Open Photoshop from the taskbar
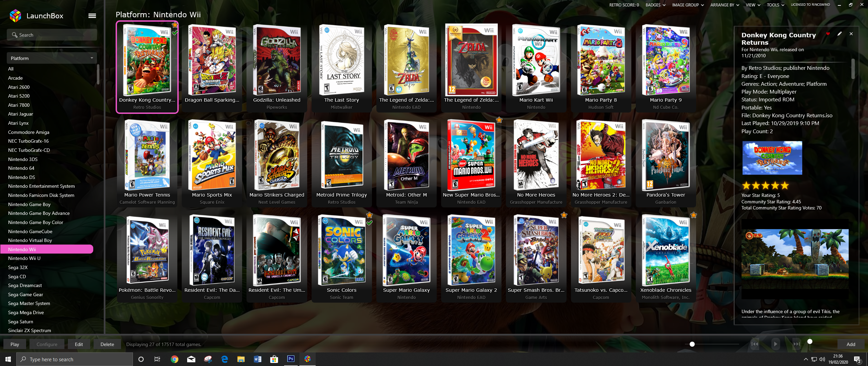Viewport: 868px width, 366px height. [x=291, y=359]
